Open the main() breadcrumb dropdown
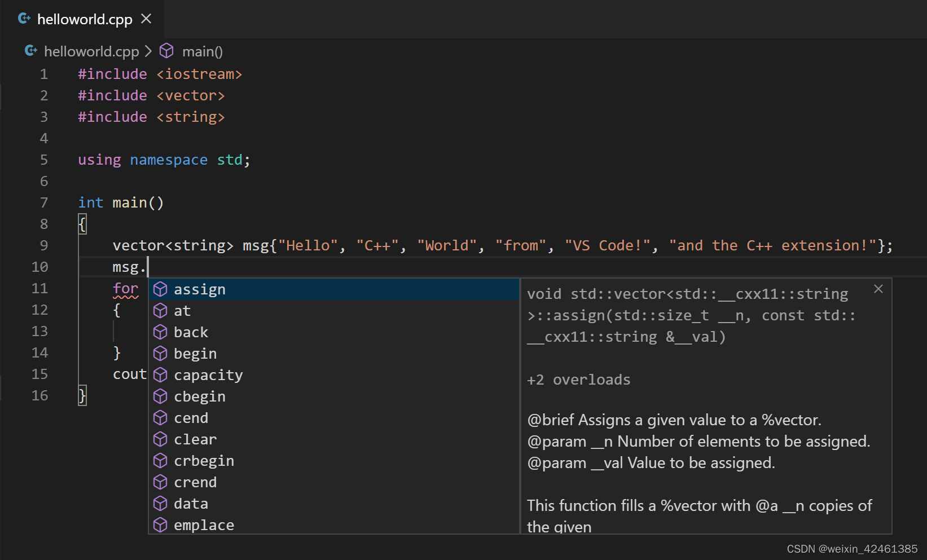The width and height of the screenshot is (927, 560). 203,51
